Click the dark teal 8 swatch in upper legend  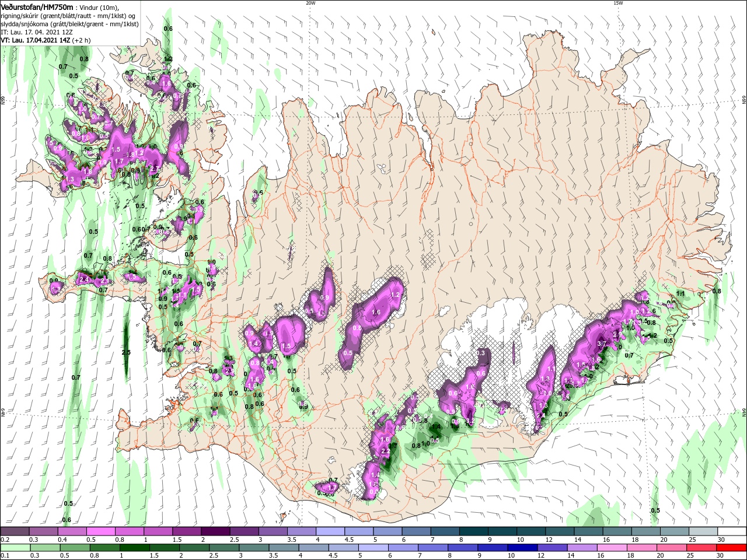pos(474,531)
